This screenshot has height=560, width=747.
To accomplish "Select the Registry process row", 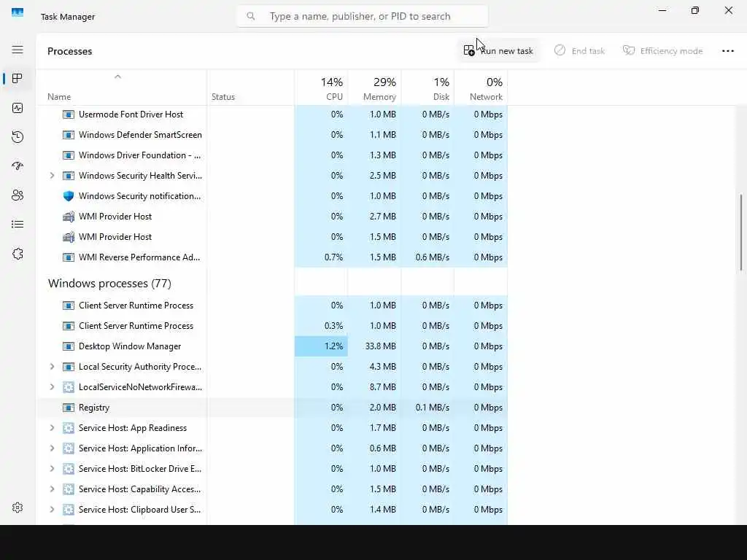I will pos(272,408).
